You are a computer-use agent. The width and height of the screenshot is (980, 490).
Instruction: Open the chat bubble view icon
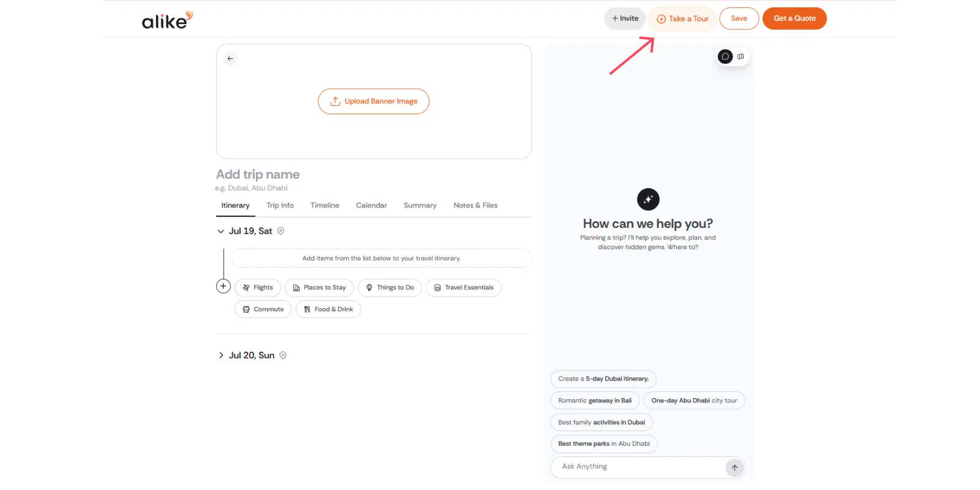point(725,56)
